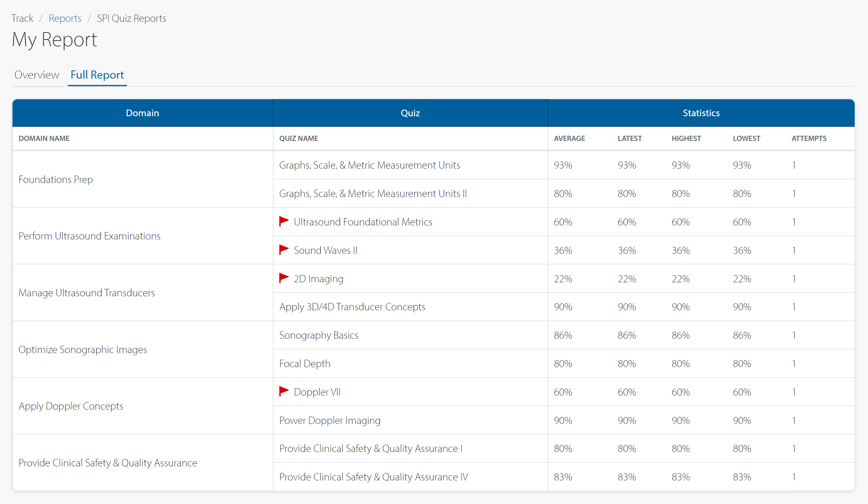Open Provide Clinical Safety & Quality Assurance IV

pos(373,477)
